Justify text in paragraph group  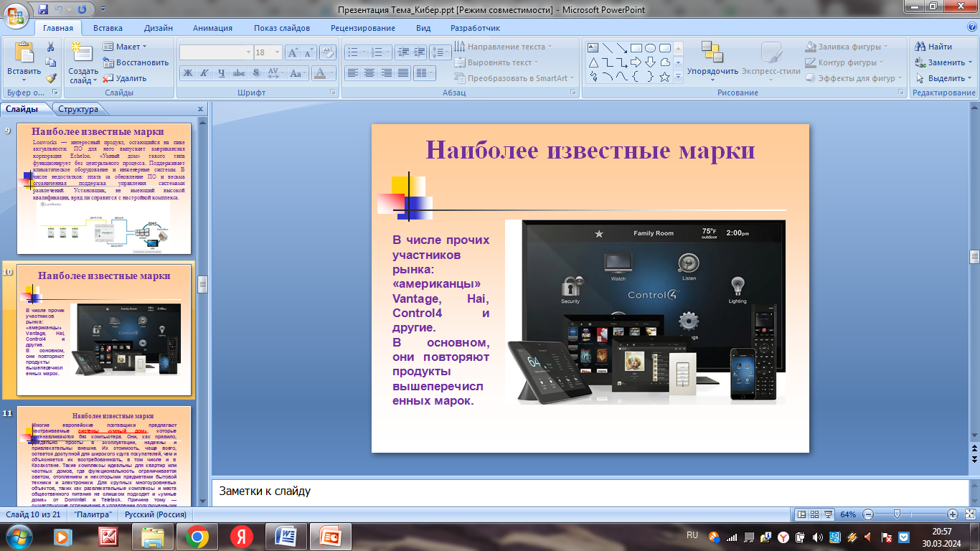[403, 73]
